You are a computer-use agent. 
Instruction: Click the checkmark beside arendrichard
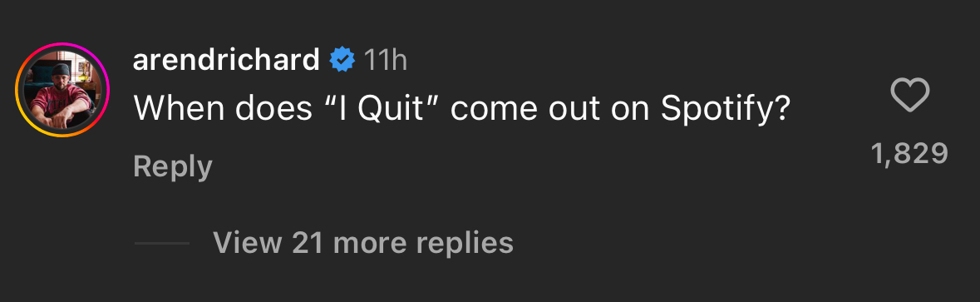click(x=342, y=60)
